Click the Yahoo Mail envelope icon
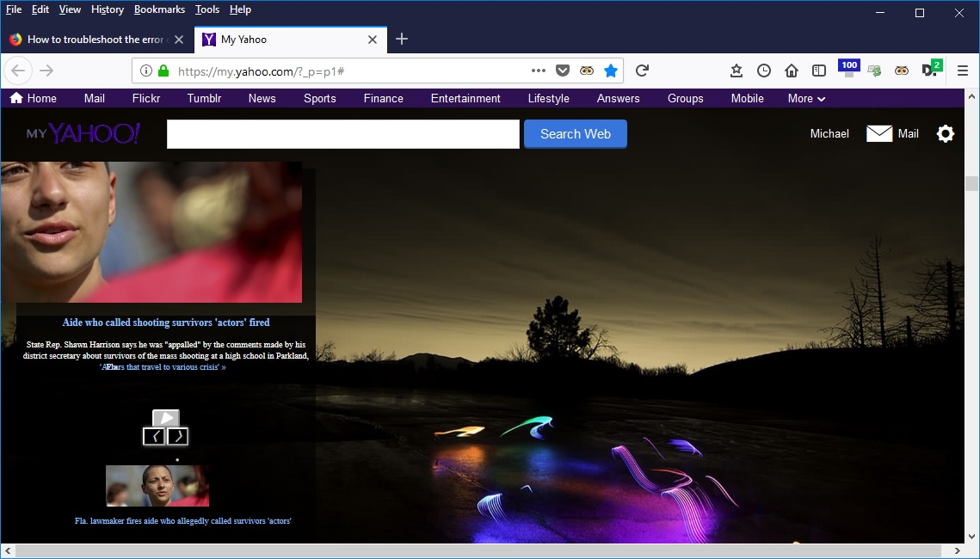 point(879,133)
